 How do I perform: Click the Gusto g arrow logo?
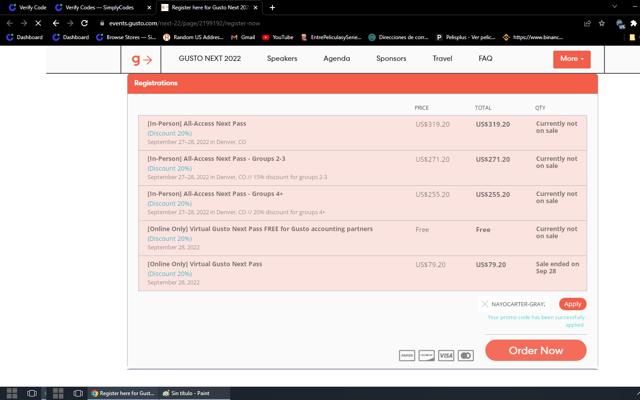pos(141,60)
